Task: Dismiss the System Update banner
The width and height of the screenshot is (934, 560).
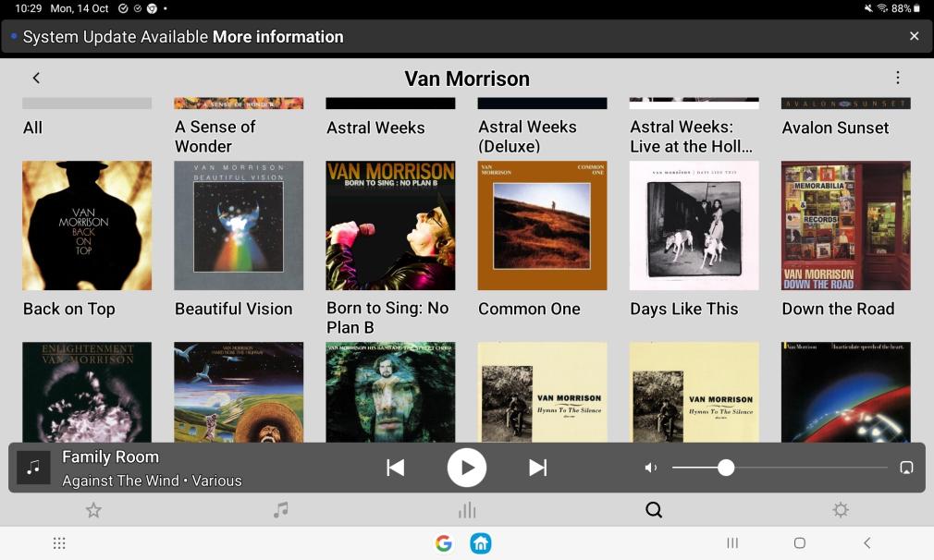Action: pyautogui.click(x=914, y=36)
